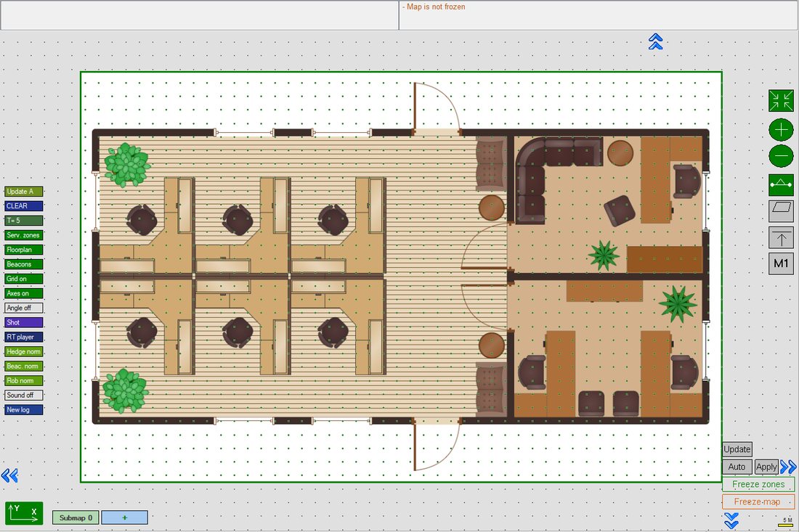
Task: Click the Freeze map button
Action: (x=758, y=502)
